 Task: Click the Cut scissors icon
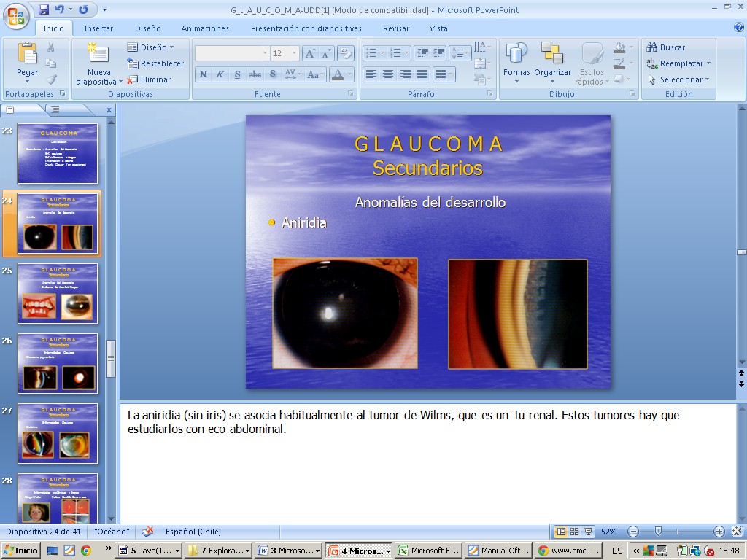[51, 47]
